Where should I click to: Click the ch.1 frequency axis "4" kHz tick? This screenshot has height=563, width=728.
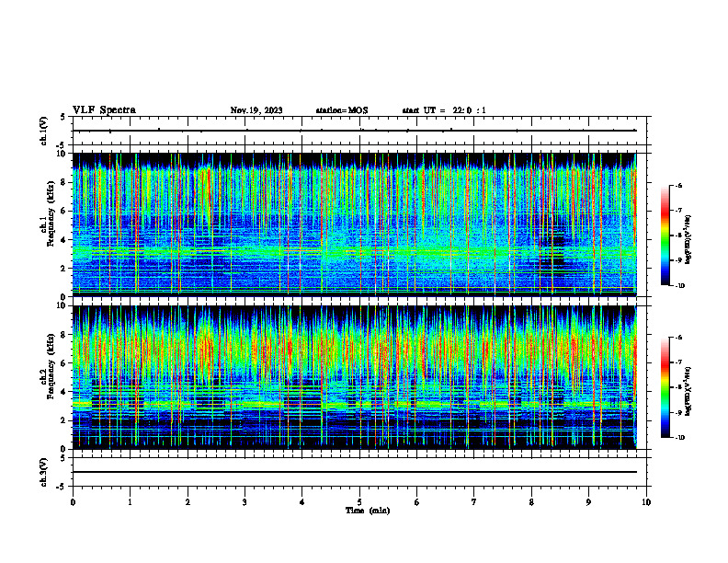click(x=64, y=240)
